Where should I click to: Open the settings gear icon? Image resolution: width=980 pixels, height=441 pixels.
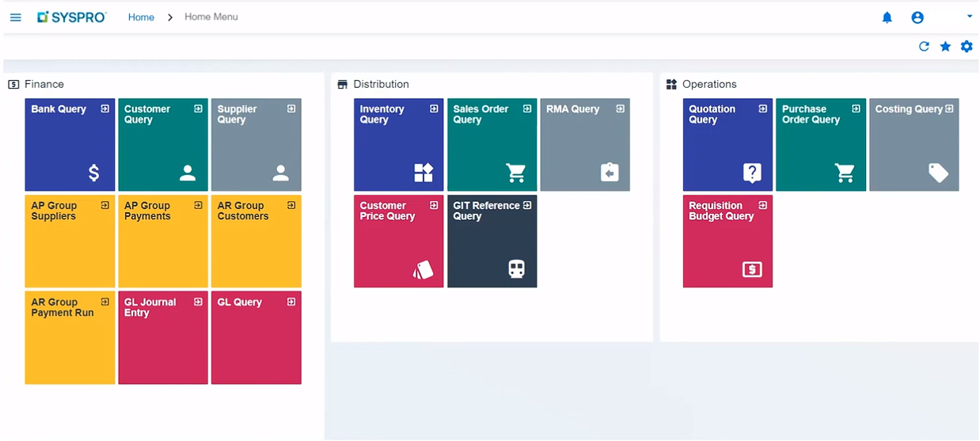pos(967,47)
